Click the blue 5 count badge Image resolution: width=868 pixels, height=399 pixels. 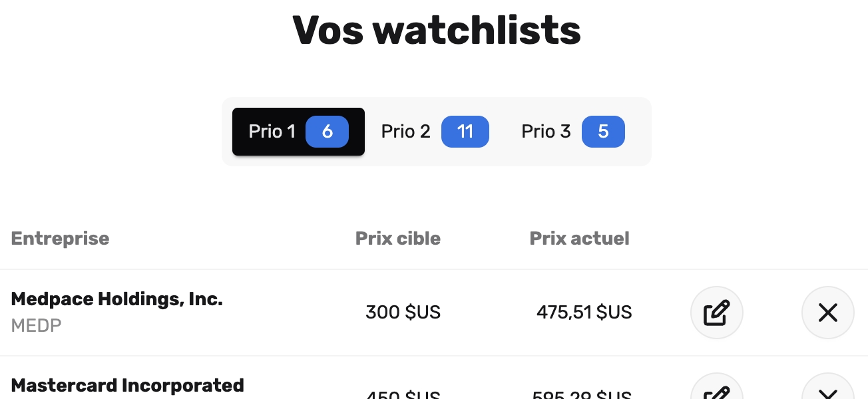click(603, 132)
